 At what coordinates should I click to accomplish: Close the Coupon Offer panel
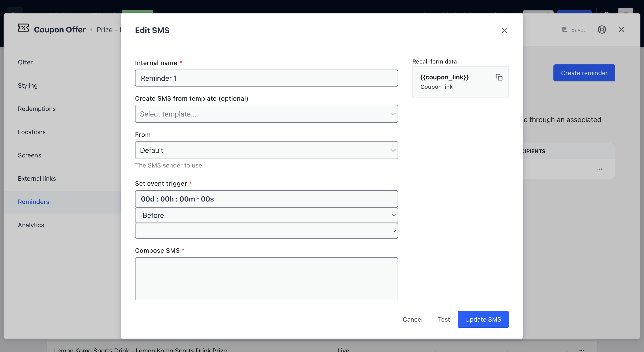point(621,30)
